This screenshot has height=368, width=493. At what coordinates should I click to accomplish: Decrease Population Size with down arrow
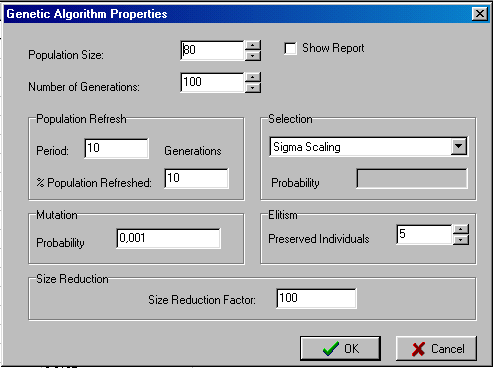pyautogui.click(x=253, y=56)
